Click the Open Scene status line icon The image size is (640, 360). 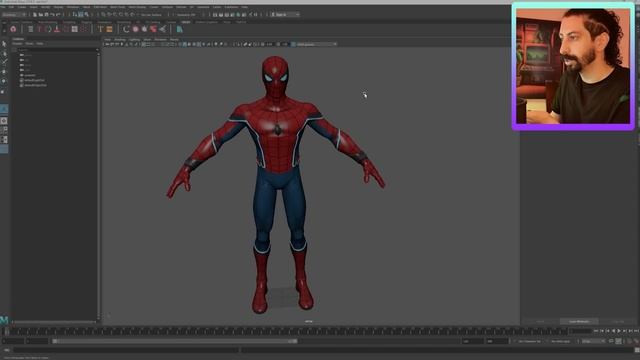[x=40, y=15]
